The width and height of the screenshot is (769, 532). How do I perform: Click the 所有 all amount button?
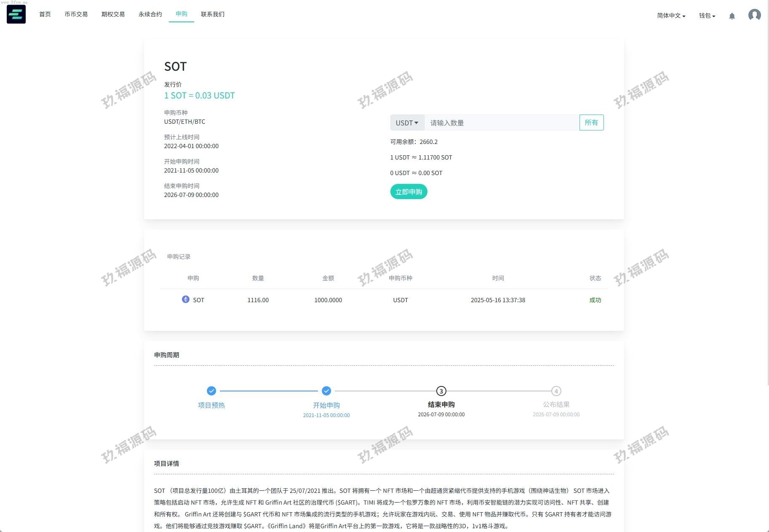coord(591,122)
